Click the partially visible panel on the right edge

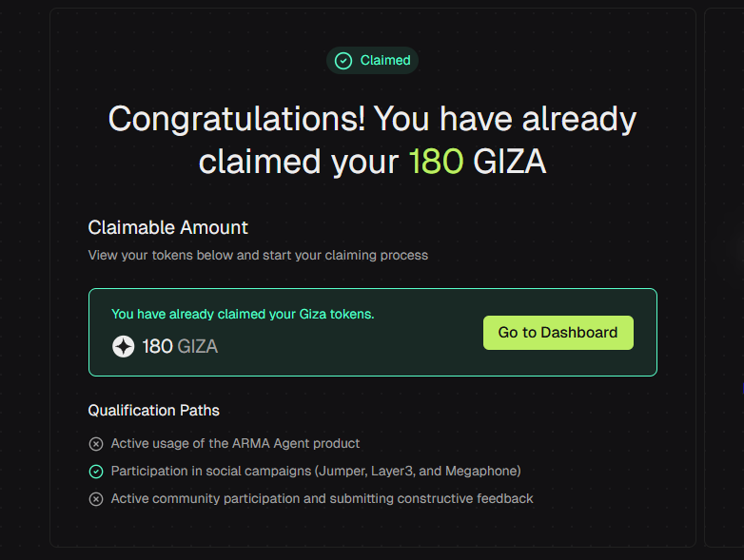tap(724, 276)
